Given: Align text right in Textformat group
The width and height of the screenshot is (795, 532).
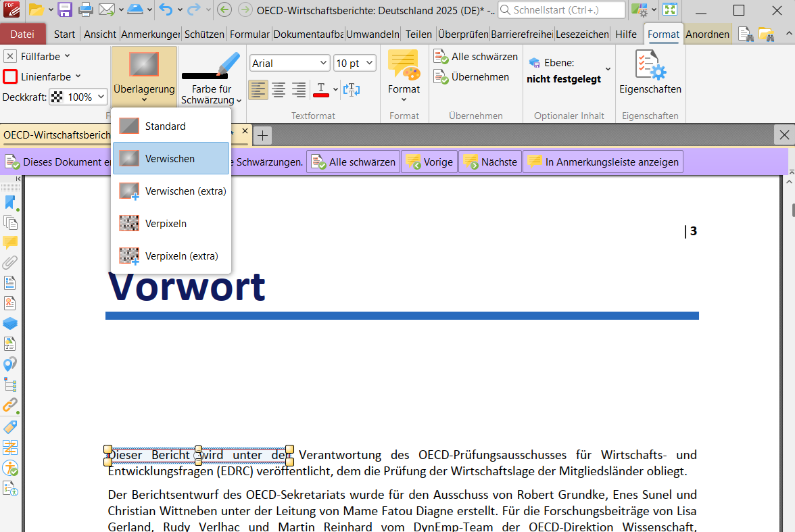Looking at the screenshot, I should pyautogui.click(x=299, y=89).
